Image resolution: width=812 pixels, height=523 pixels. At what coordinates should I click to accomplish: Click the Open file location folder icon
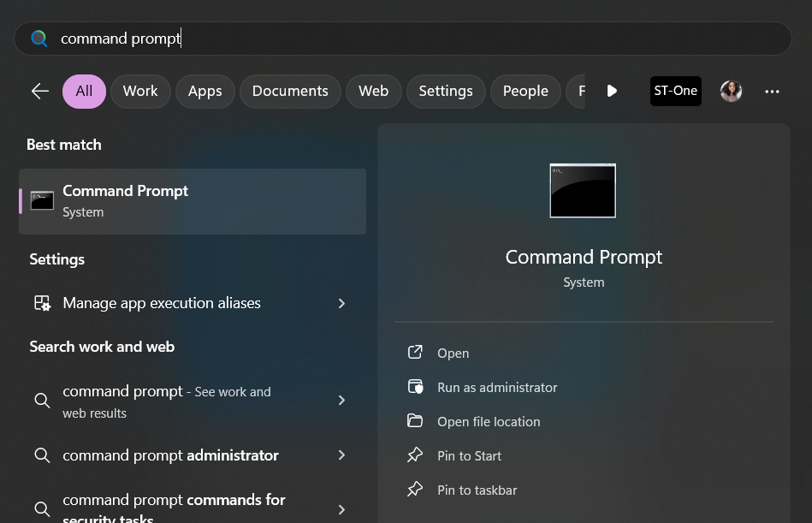[x=415, y=421]
